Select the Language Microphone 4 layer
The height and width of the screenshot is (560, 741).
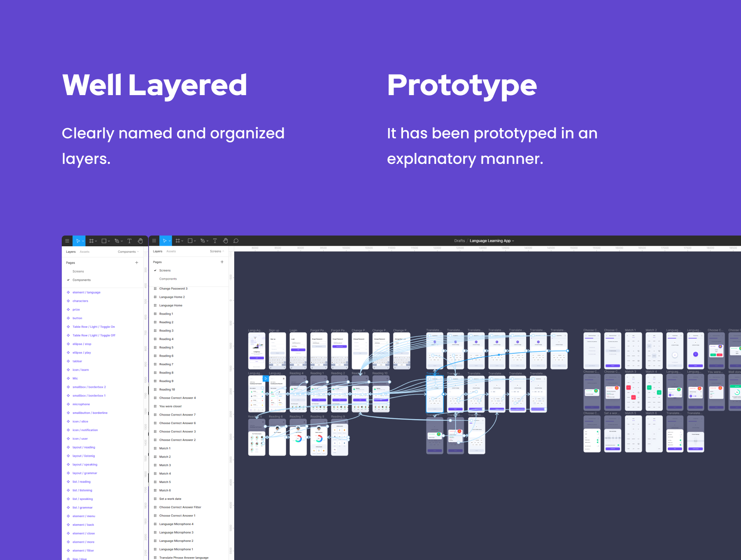click(x=176, y=524)
